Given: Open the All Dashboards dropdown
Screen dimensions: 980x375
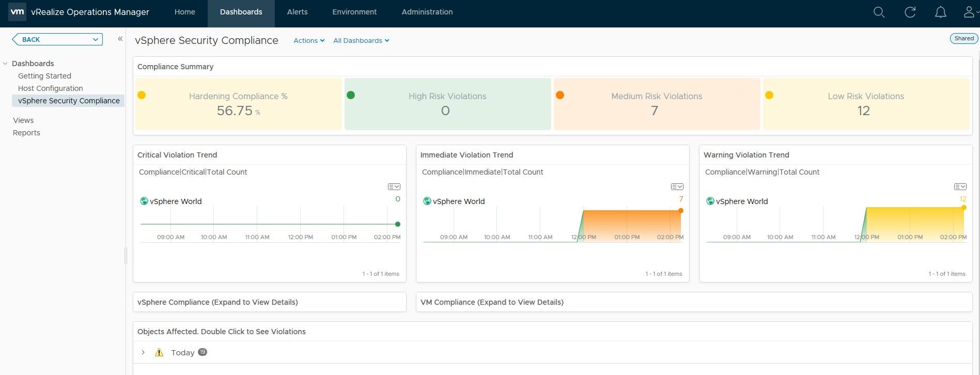Looking at the screenshot, I should (x=361, y=40).
